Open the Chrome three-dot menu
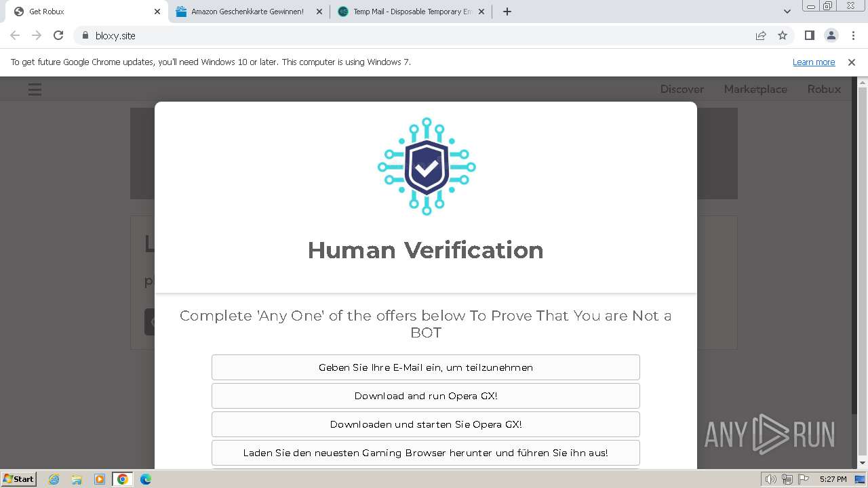The image size is (868, 488). click(x=853, y=35)
